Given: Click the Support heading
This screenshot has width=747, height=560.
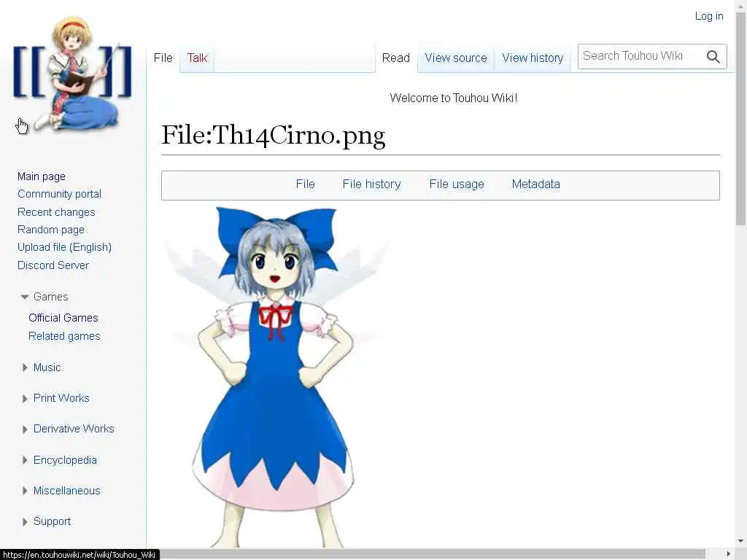Looking at the screenshot, I should coord(52,521).
